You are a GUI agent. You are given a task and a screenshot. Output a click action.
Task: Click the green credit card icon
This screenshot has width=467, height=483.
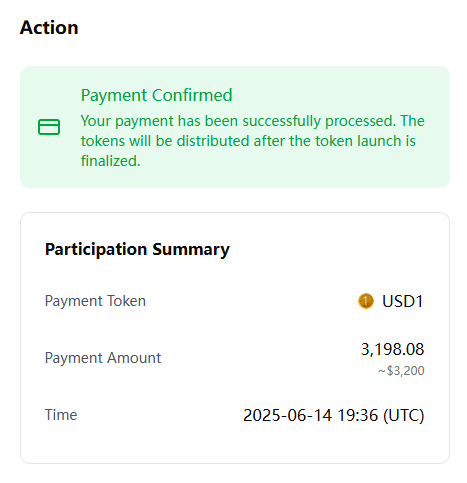pyautogui.click(x=49, y=127)
